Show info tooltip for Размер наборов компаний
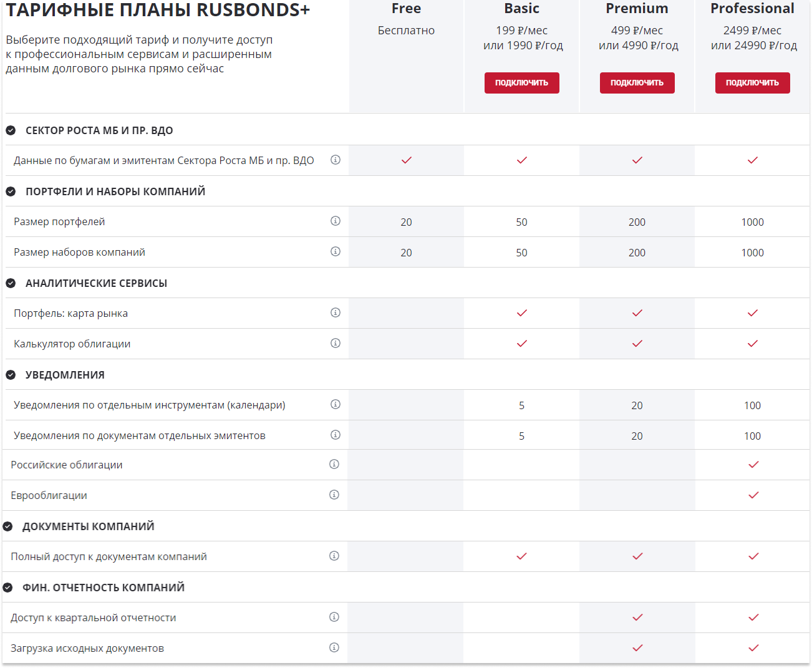The width and height of the screenshot is (812, 668). [336, 251]
